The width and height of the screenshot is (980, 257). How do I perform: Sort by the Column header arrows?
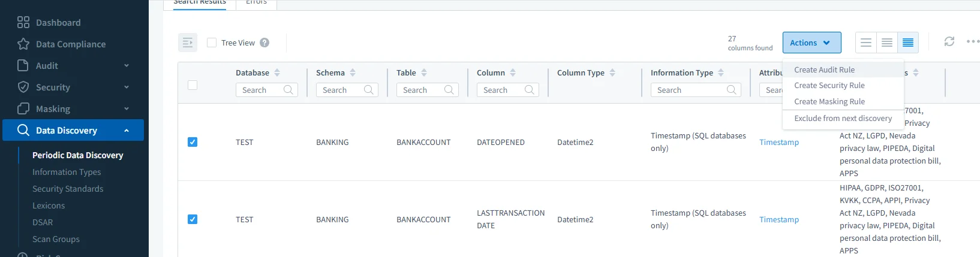coord(513,72)
